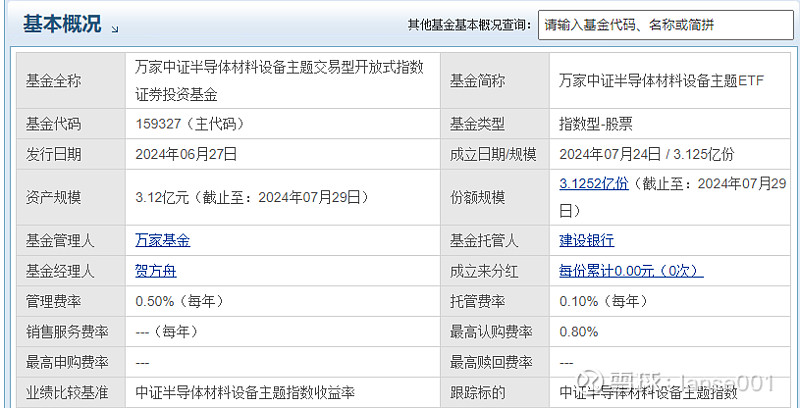Select the 基金类型 label
Image resolution: width=800 pixels, height=408 pixels.
[478, 124]
